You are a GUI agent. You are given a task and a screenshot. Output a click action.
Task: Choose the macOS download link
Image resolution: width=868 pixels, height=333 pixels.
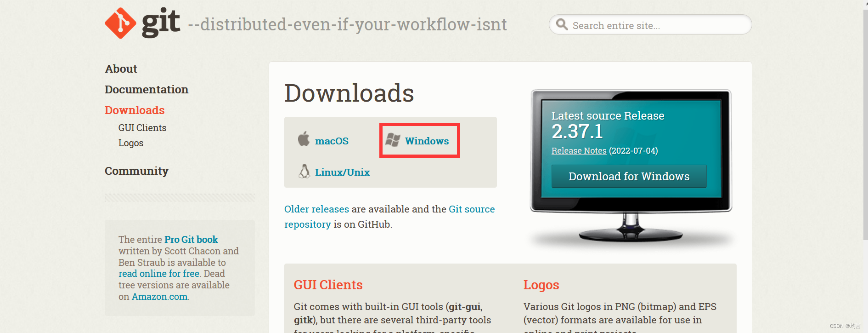tap(332, 141)
